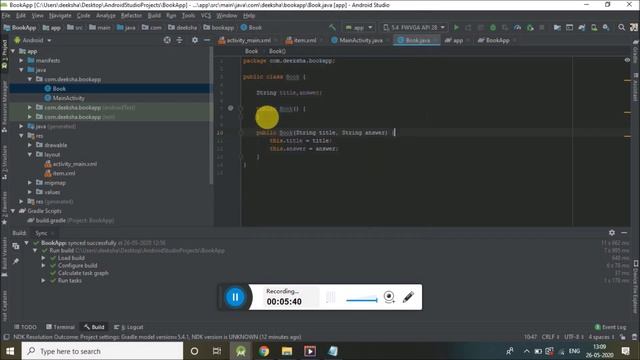640x360 pixels.
Task: Collapse the layout folder
Action: [30, 154]
